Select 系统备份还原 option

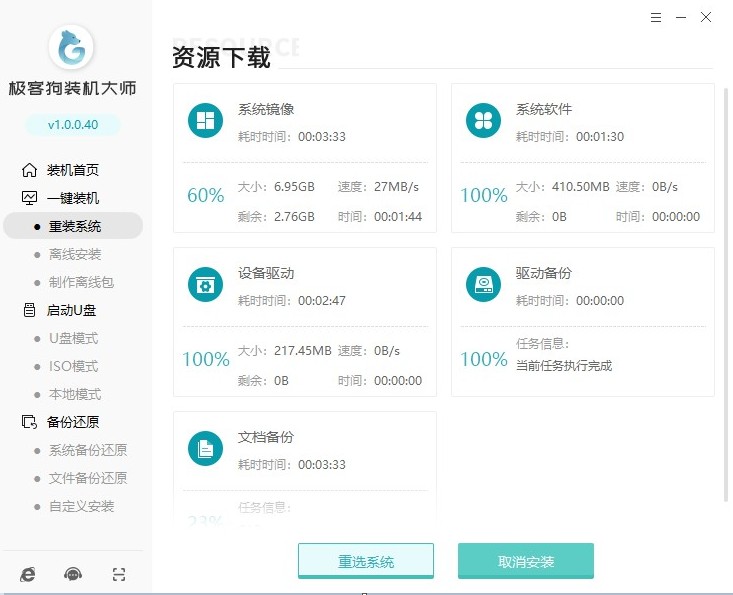pos(88,450)
